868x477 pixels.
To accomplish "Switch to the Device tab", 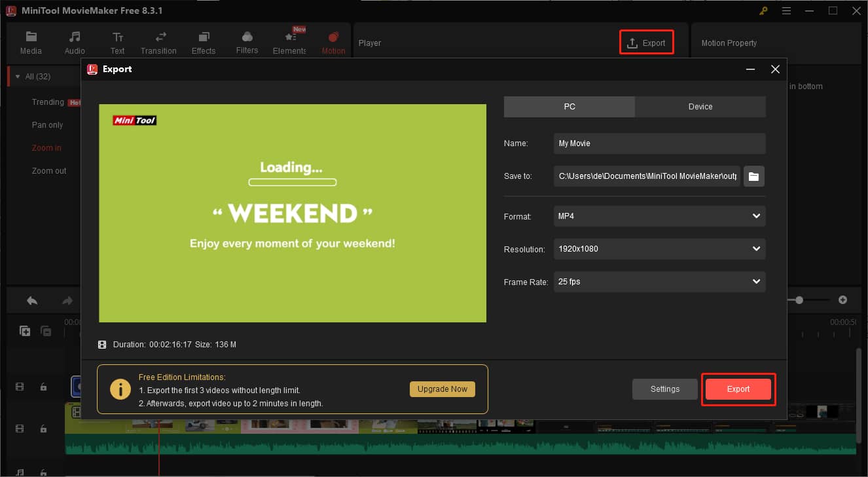I will (700, 106).
